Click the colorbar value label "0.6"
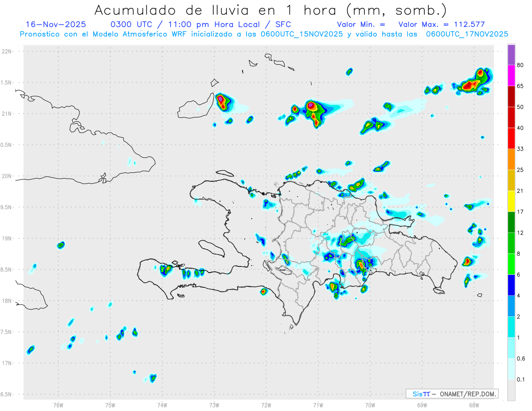Image resolution: width=532 pixels, height=411 pixels. click(x=521, y=358)
